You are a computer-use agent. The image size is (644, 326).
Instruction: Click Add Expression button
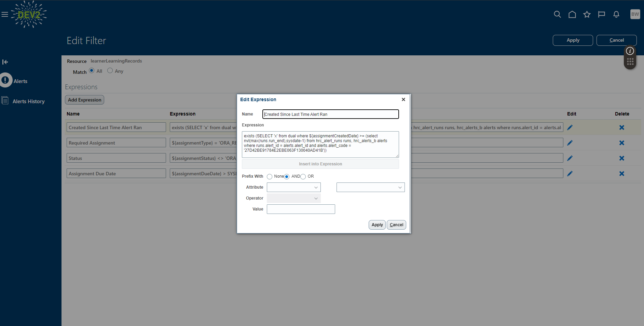tap(85, 100)
